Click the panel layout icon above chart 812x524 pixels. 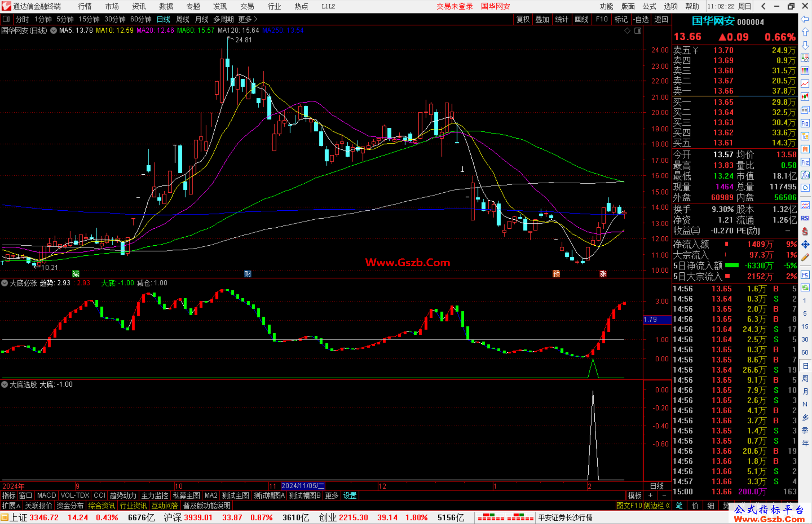tap(638, 31)
